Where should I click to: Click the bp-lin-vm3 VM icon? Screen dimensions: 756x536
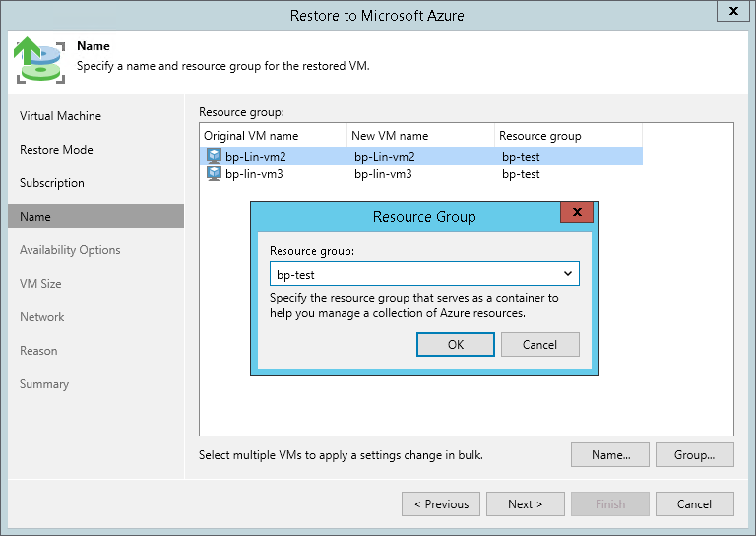[x=214, y=173]
